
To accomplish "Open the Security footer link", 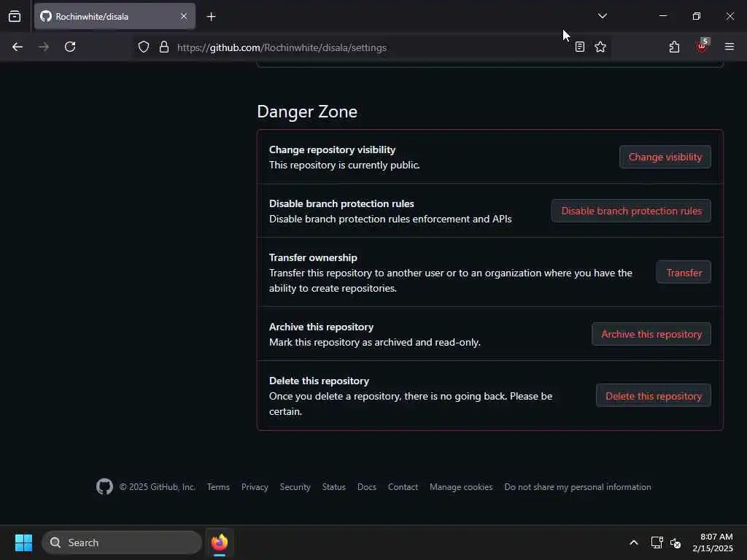I will pos(295,487).
